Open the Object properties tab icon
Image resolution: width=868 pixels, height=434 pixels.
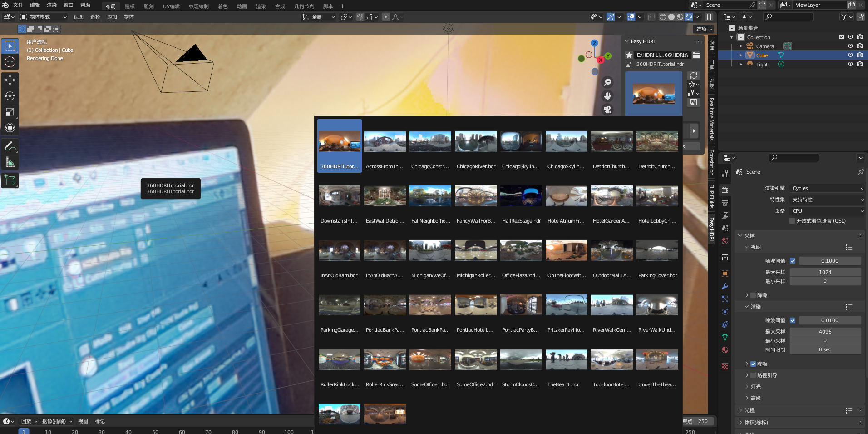[x=725, y=274]
